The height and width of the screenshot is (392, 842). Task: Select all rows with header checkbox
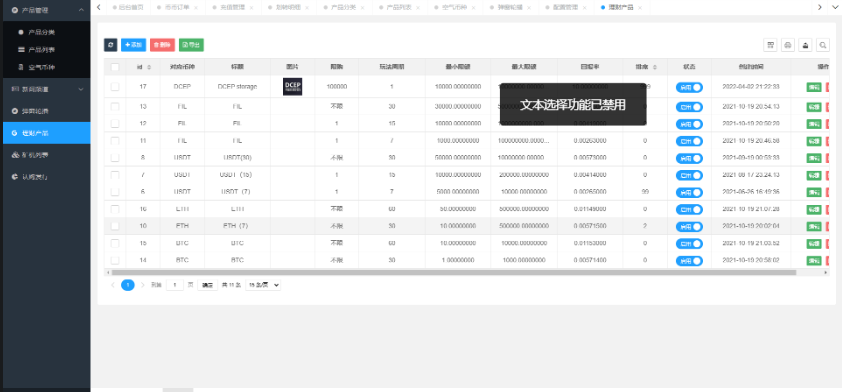[x=115, y=67]
